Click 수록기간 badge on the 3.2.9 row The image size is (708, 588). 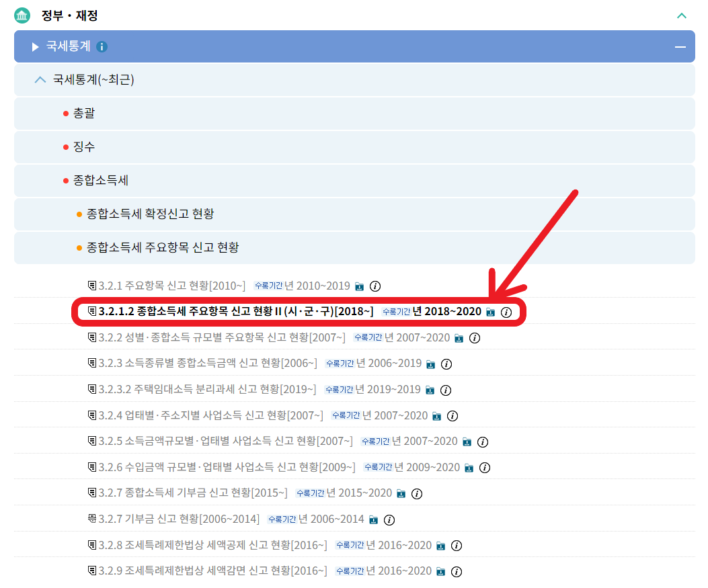tap(350, 571)
